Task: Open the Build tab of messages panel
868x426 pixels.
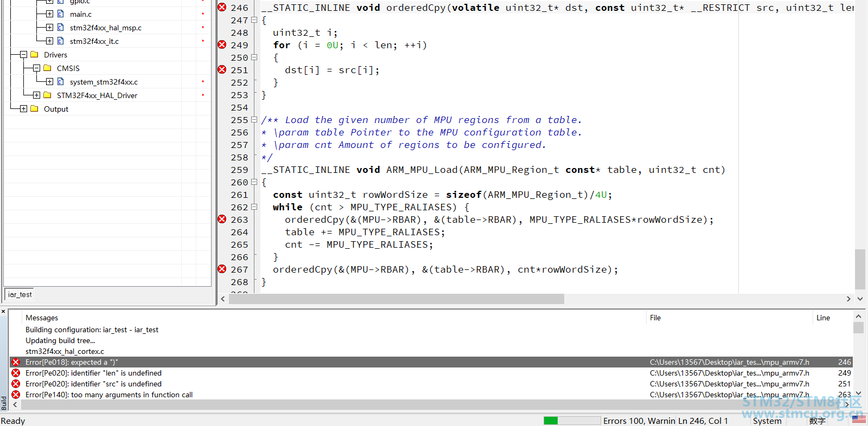Action: (4, 403)
